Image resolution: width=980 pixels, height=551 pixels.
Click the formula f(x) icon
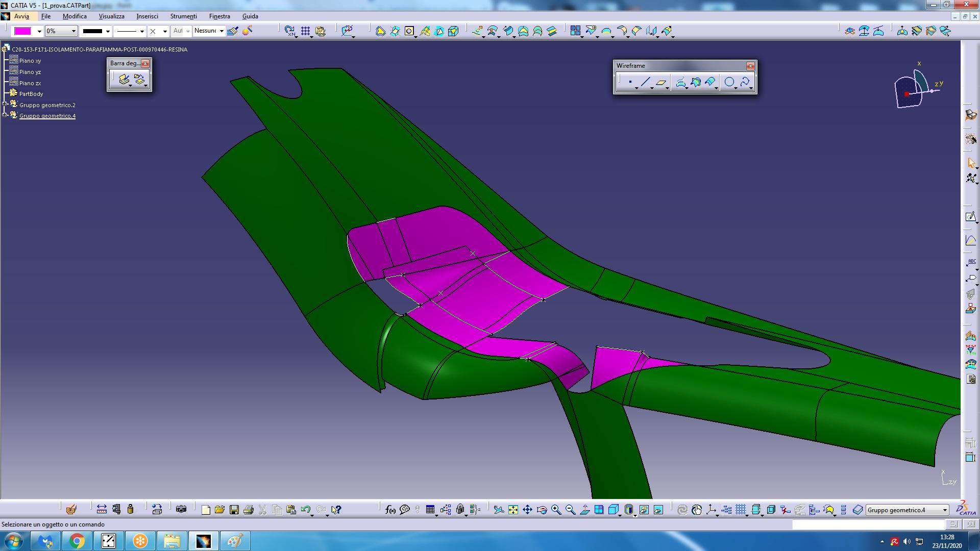pyautogui.click(x=390, y=510)
